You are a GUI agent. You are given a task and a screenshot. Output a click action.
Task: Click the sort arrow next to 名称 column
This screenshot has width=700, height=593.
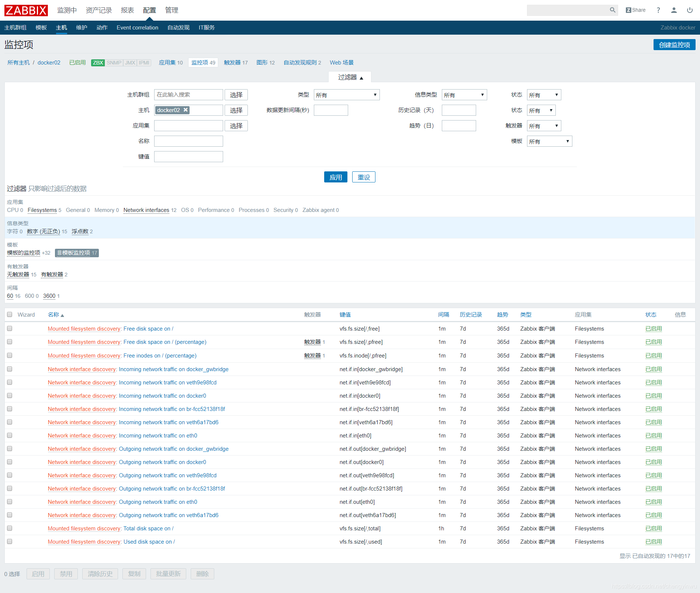coord(62,315)
